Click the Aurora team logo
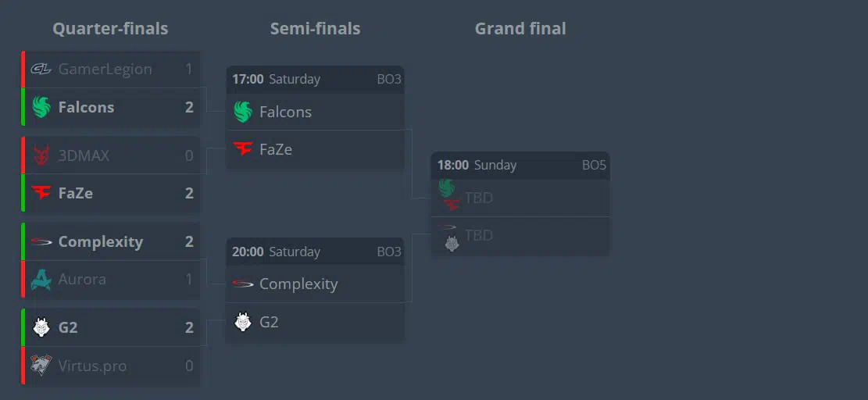Image resolution: width=868 pixels, height=400 pixels. pos(41,279)
